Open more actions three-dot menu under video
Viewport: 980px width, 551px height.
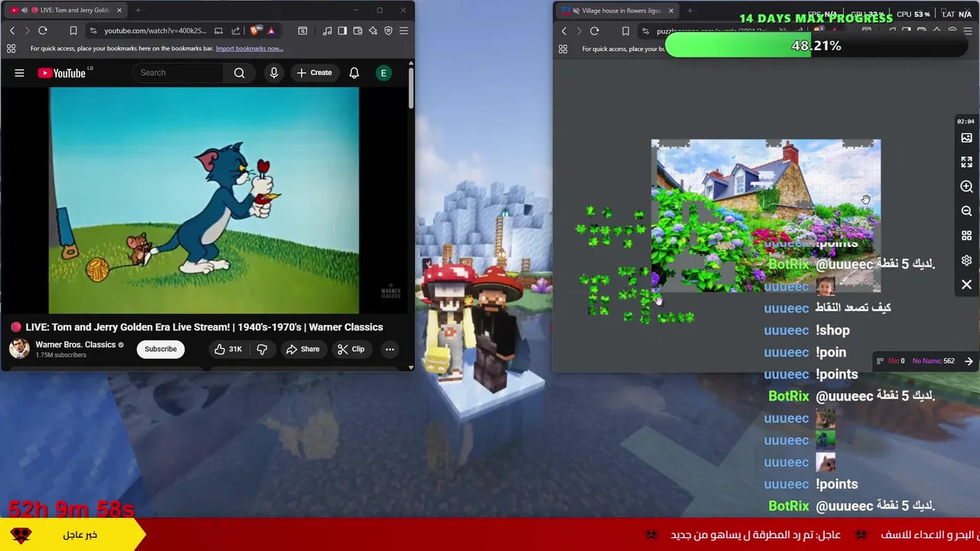pyautogui.click(x=390, y=349)
